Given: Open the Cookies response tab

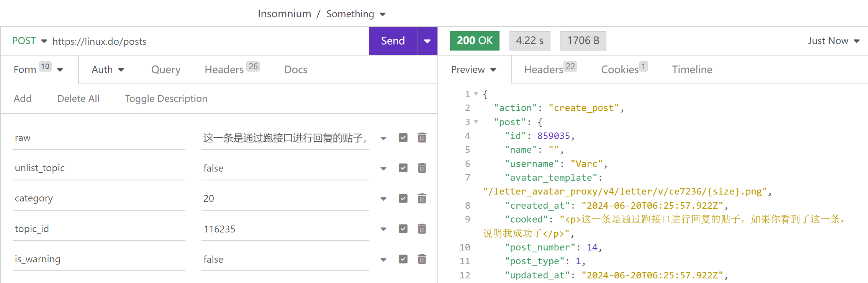Looking at the screenshot, I should click(x=624, y=69).
